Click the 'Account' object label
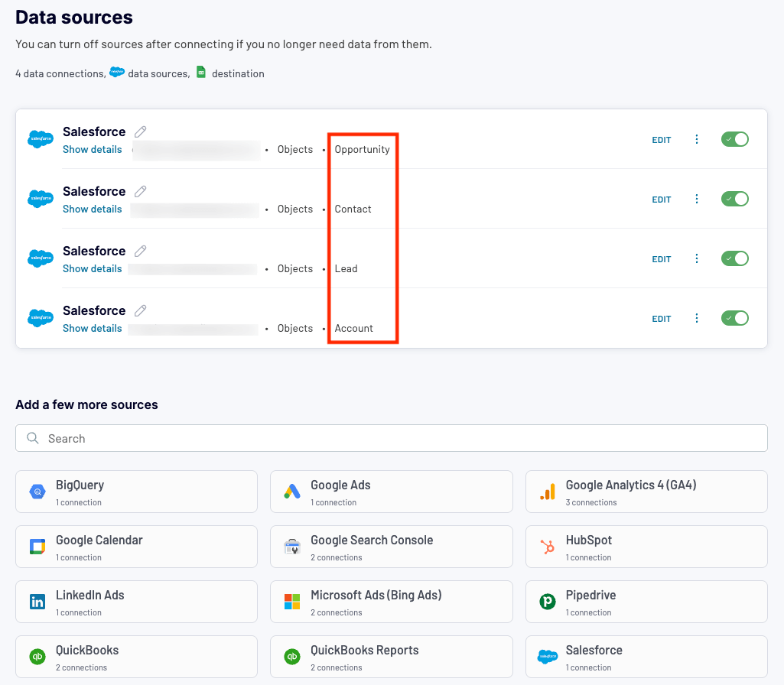Image resolution: width=784 pixels, height=685 pixels. [x=353, y=328]
